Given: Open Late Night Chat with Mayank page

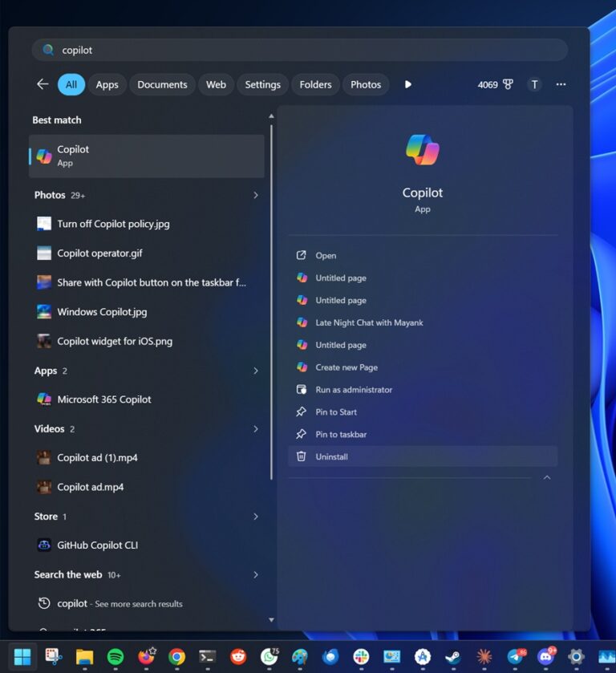Looking at the screenshot, I should (x=423, y=322).
